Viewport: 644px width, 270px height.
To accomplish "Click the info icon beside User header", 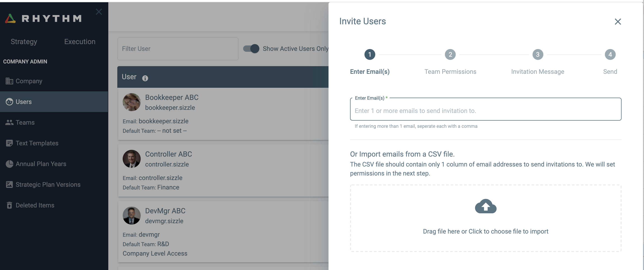I will (x=145, y=78).
